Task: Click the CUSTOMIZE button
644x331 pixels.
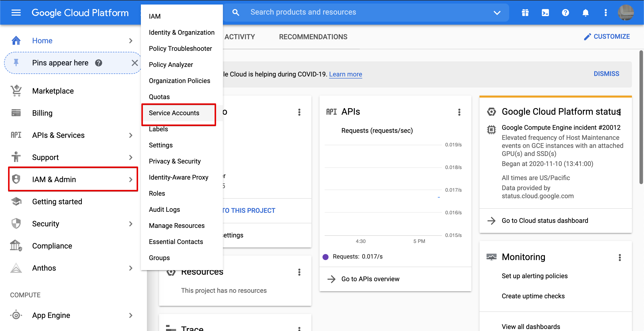Action: tap(607, 37)
